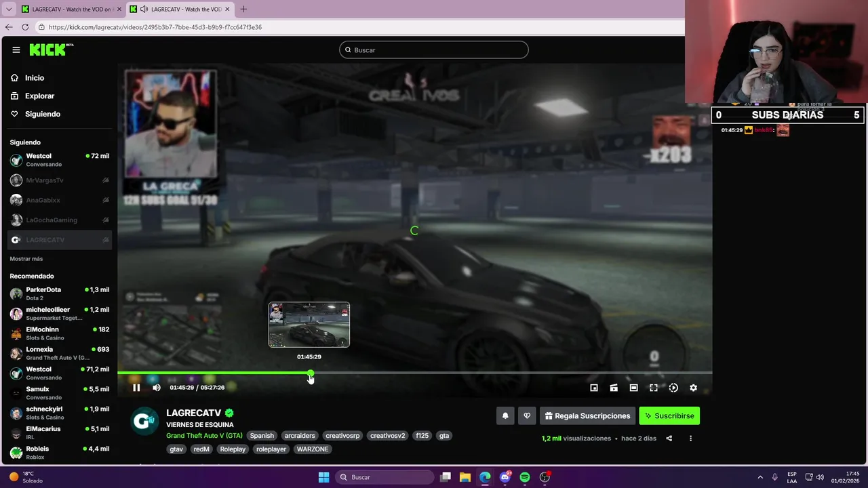Select the gtav tag
The height and width of the screenshot is (488, 868).
point(176,449)
